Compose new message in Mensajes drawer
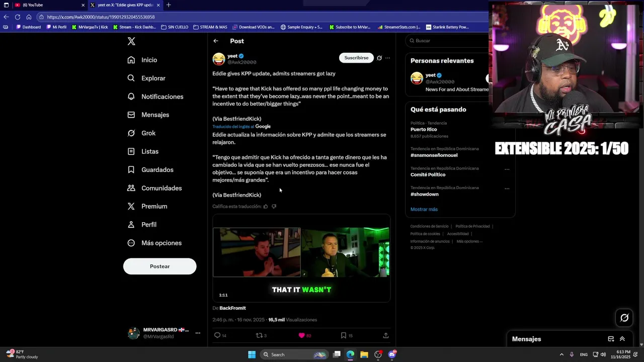Image resolution: width=644 pixels, height=362 pixels. click(611, 339)
